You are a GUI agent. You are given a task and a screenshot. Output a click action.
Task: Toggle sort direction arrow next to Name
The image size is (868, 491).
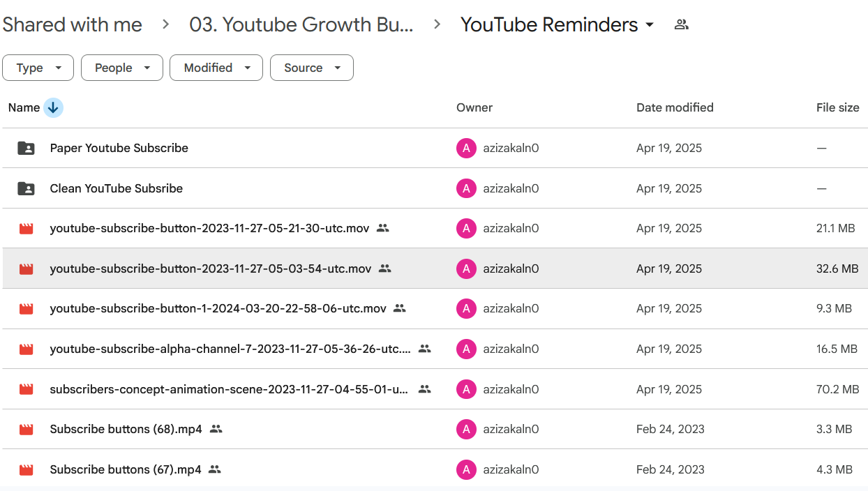click(53, 107)
